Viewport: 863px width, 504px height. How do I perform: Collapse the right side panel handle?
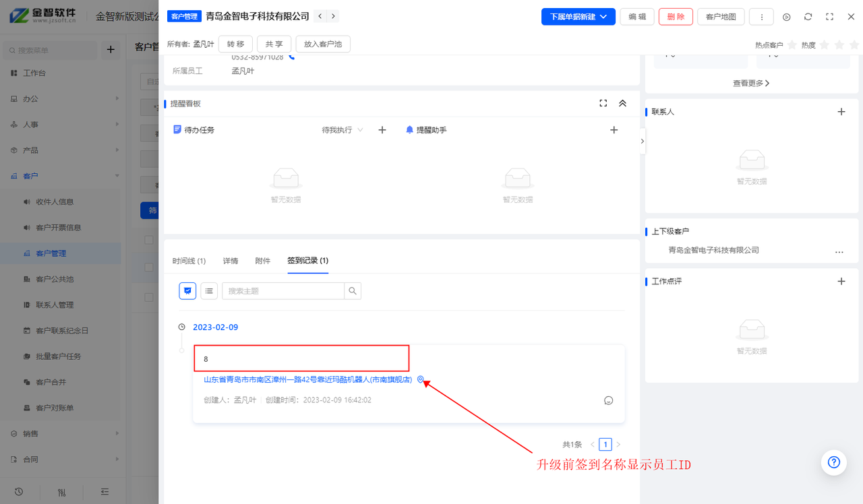pyautogui.click(x=642, y=141)
